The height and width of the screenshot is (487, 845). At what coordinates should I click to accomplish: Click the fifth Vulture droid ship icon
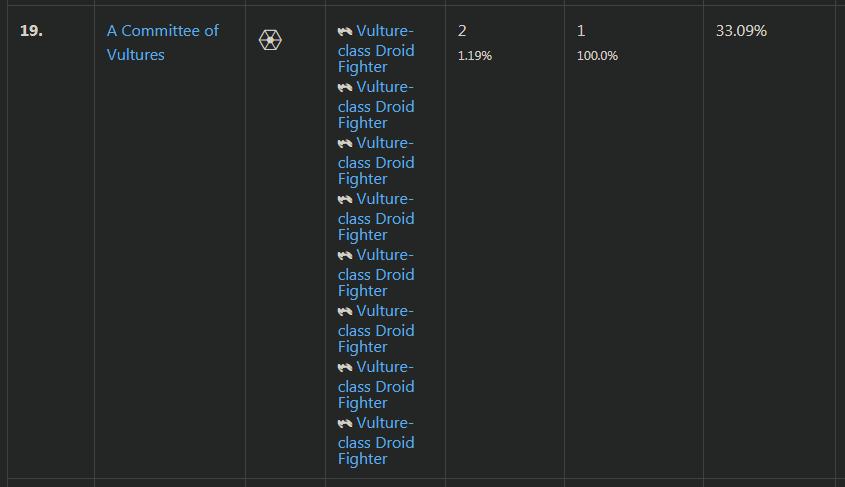[x=345, y=256]
